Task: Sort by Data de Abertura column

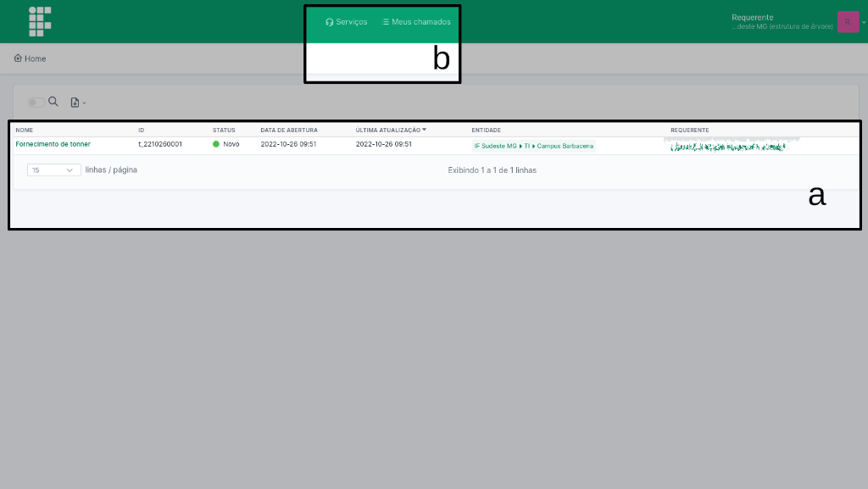Action: click(x=289, y=131)
